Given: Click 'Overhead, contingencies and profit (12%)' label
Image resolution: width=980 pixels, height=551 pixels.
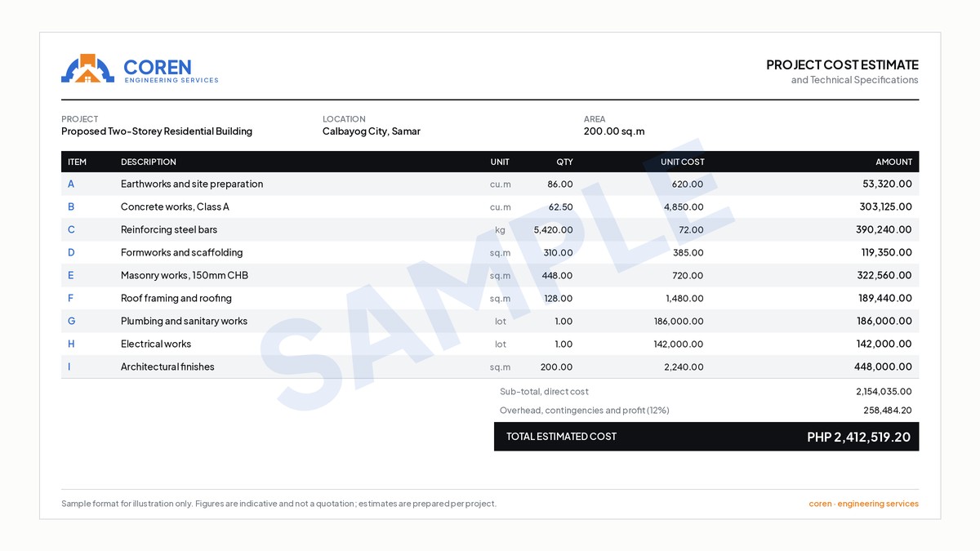Looking at the screenshot, I should tap(585, 411).
